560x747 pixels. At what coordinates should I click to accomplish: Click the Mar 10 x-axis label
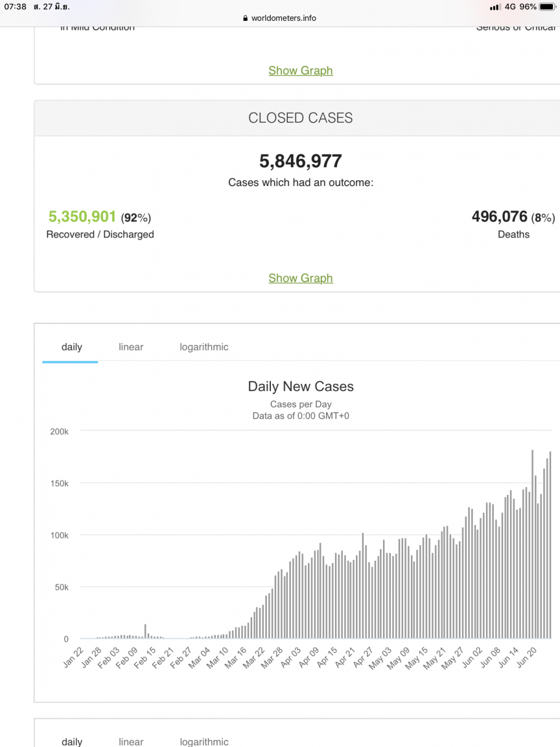tap(217, 658)
